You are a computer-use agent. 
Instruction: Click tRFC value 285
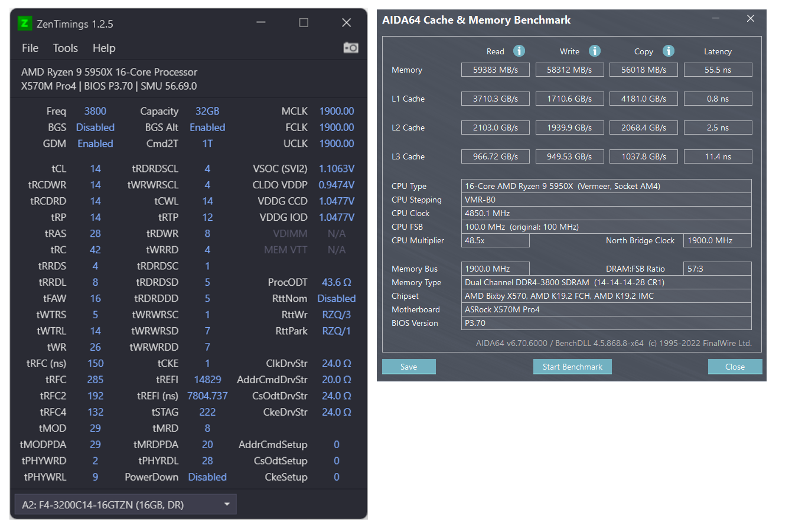click(95, 380)
